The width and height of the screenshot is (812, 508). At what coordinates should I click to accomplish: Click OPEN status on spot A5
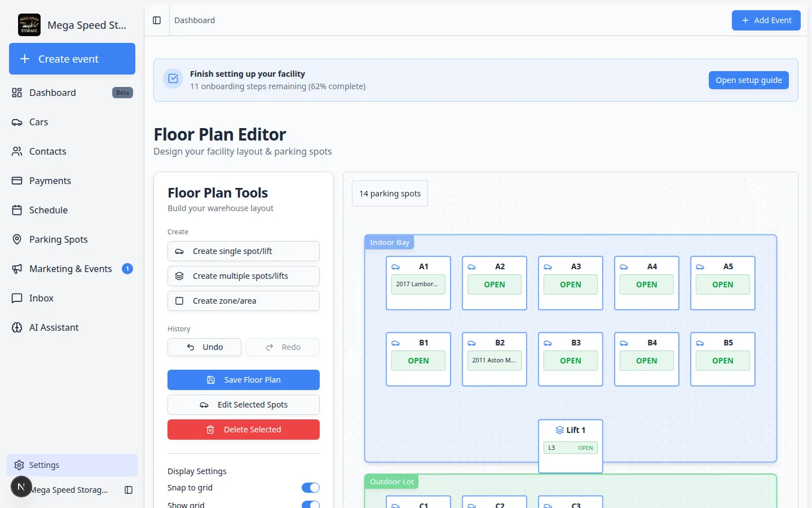click(x=723, y=284)
